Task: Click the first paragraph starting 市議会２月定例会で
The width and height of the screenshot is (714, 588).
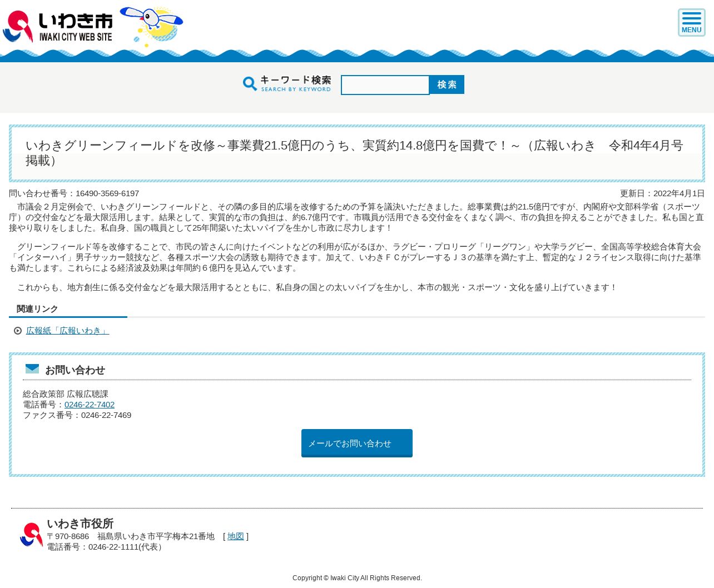Action: (x=357, y=217)
